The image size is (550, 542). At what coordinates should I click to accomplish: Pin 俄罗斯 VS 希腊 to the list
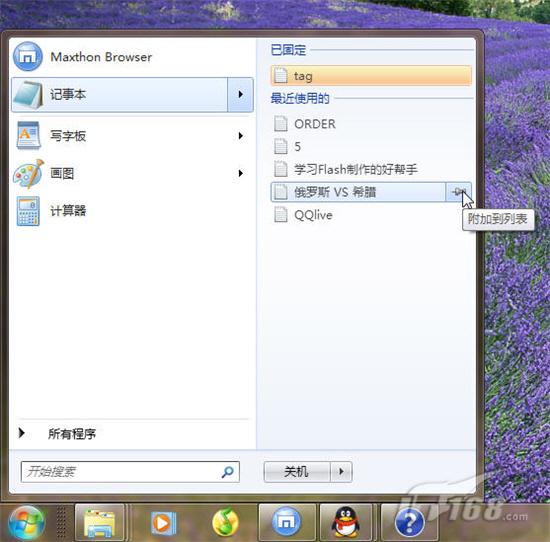458,192
